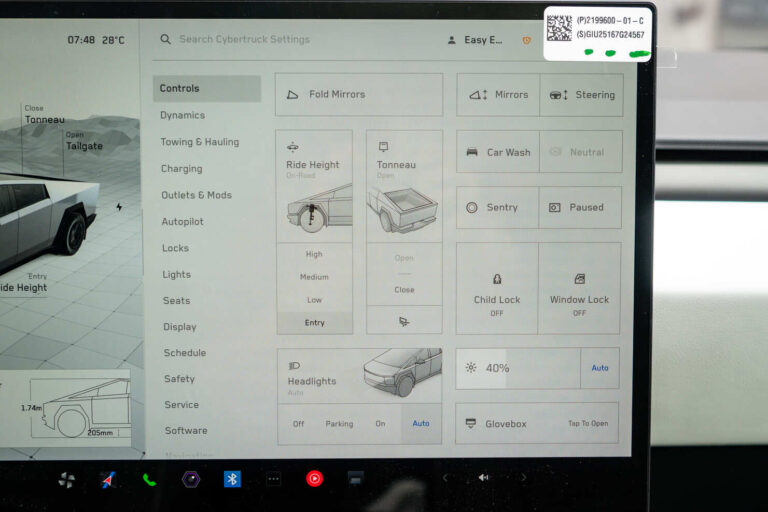Screen dimensions: 768x512
Task: Click the volume speaker icon
Action: [483, 477]
